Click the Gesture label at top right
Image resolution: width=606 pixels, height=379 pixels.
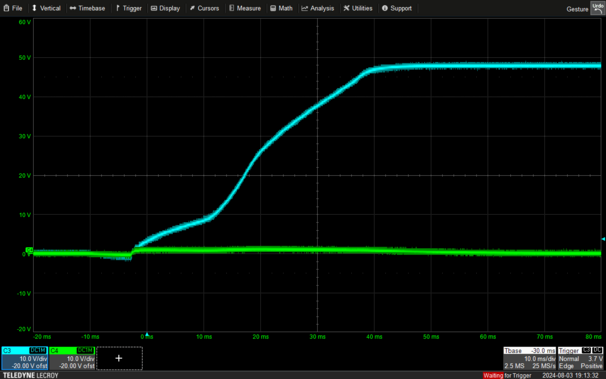tap(577, 9)
